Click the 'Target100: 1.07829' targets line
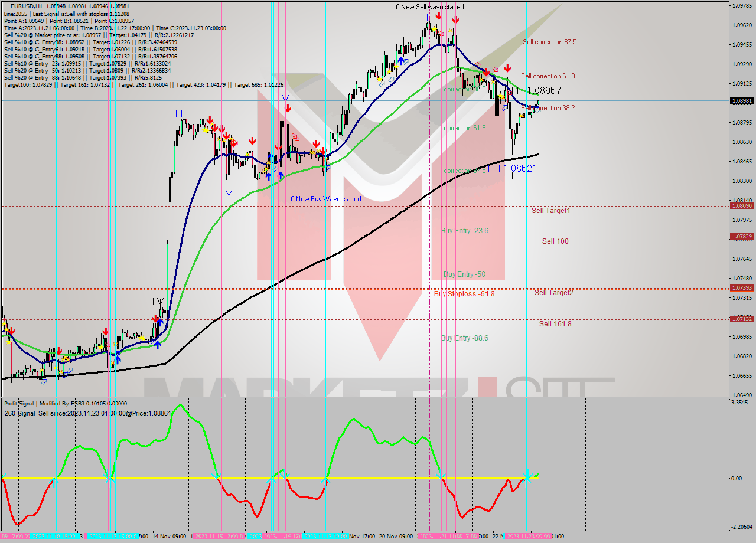The width and height of the screenshot is (756, 543). [144, 84]
